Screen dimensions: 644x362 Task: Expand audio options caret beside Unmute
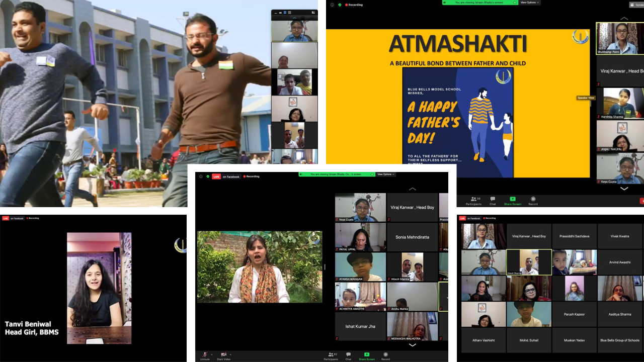(x=212, y=354)
